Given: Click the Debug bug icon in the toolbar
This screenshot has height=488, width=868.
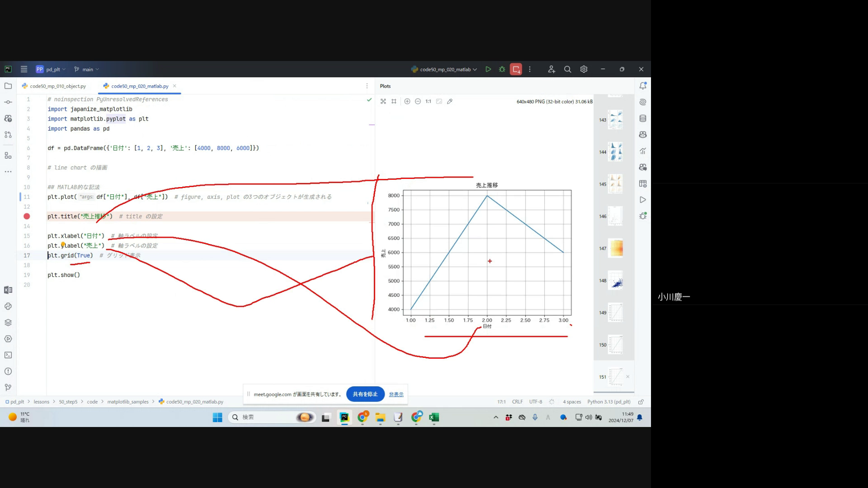Looking at the screenshot, I should coord(502,69).
